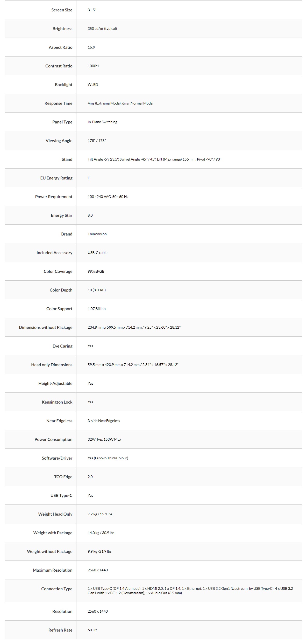Viewport: 307px width, 644px height.
Task: Click the Dimensions without Package label
Action: [x=46, y=327]
